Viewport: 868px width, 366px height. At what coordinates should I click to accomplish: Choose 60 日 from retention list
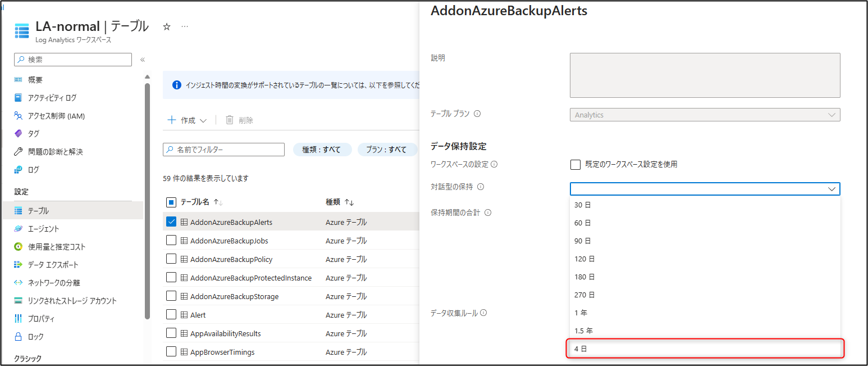tap(705, 223)
